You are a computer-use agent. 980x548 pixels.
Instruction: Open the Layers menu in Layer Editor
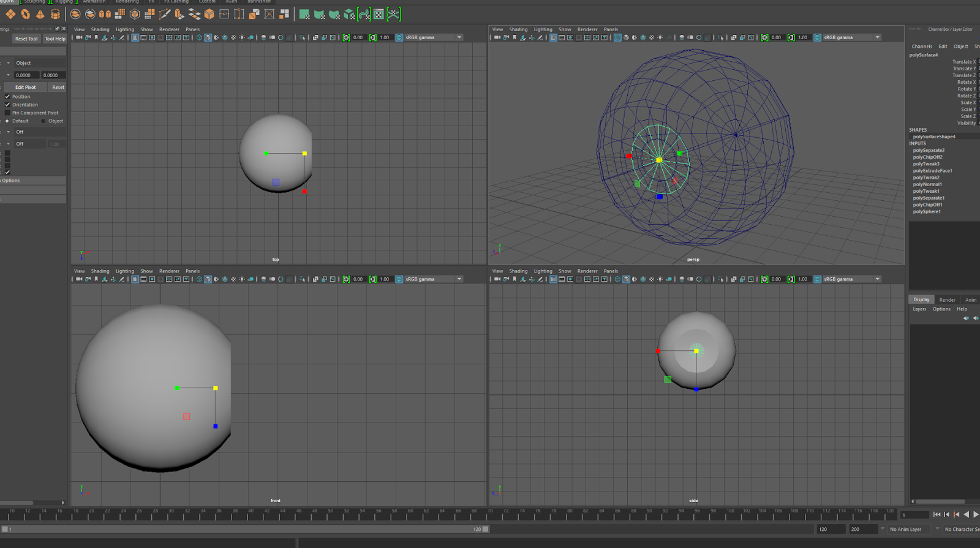tap(919, 309)
